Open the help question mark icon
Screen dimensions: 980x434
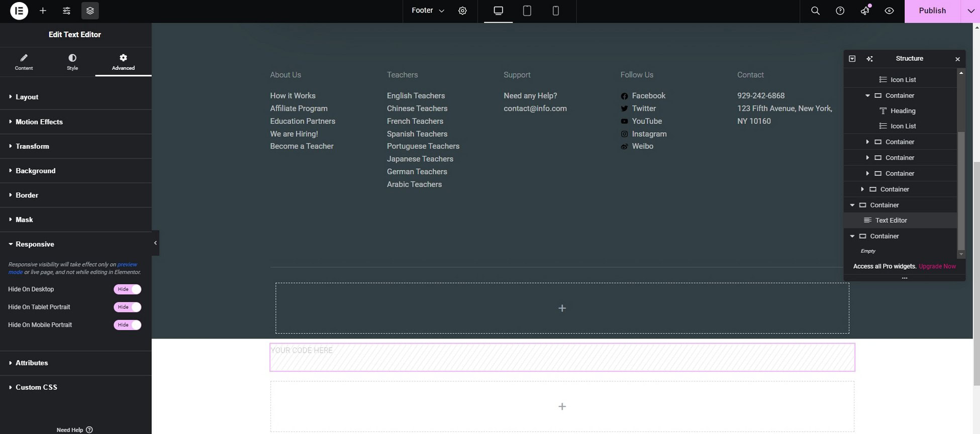(x=840, y=11)
